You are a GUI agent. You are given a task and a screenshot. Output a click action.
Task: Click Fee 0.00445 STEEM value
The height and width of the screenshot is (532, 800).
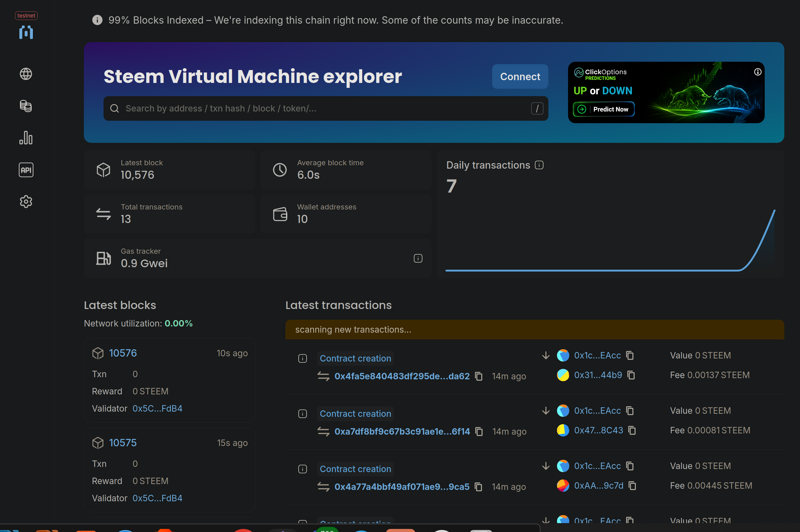(x=711, y=486)
